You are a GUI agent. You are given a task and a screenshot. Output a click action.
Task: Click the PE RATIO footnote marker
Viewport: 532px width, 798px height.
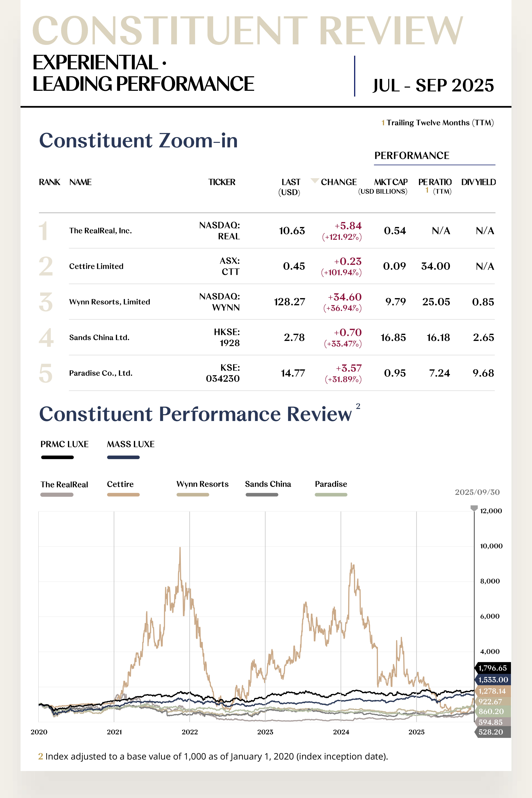(427, 190)
